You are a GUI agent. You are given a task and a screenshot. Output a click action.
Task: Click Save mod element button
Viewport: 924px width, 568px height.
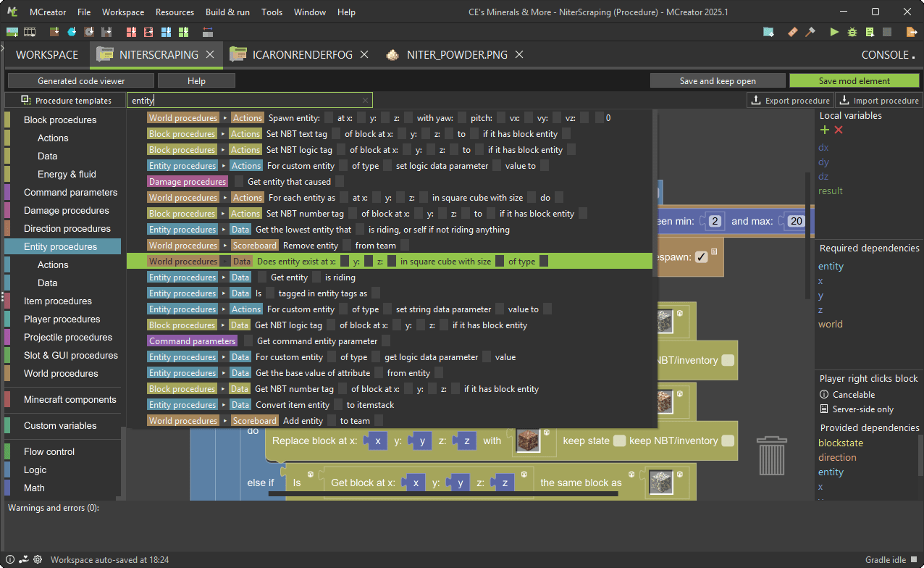(854, 80)
